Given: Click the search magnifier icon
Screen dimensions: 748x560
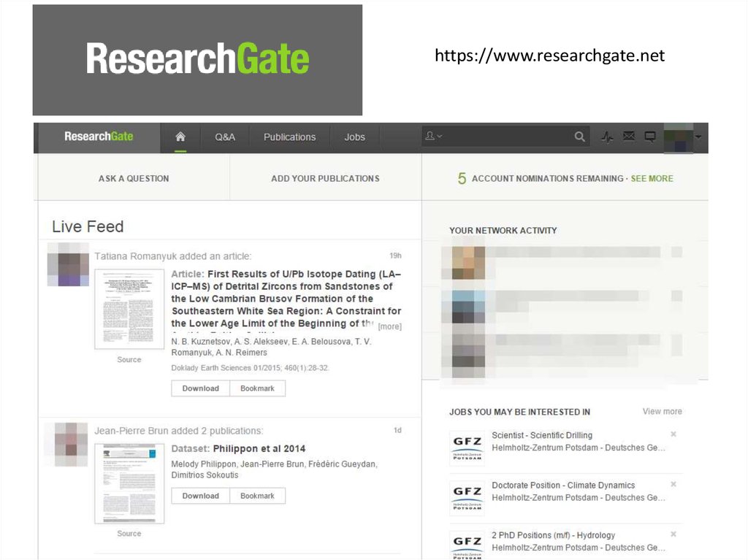Looking at the screenshot, I should coord(579,137).
